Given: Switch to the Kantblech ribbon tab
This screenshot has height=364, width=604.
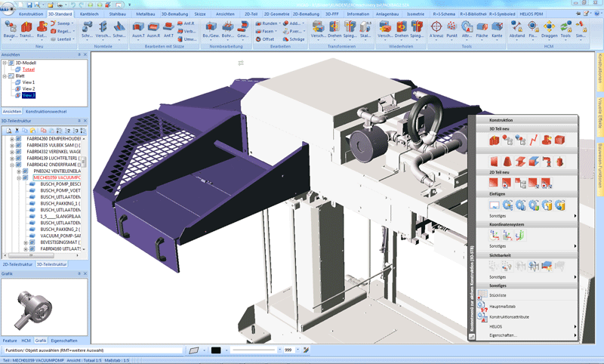Looking at the screenshot, I should coord(89,14).
